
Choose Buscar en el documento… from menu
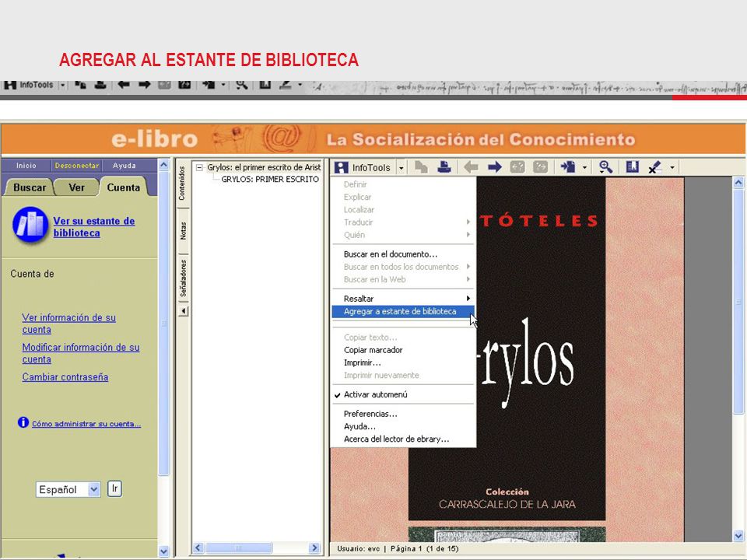403,254
